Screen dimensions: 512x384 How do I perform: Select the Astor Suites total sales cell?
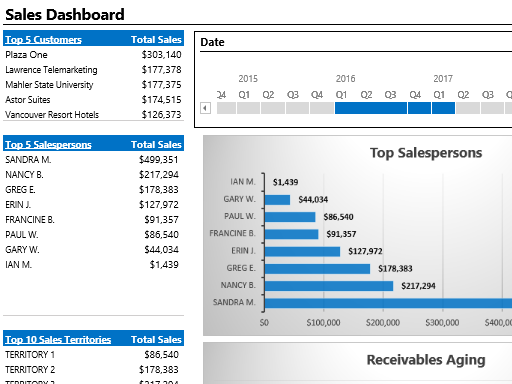[161, 100]
